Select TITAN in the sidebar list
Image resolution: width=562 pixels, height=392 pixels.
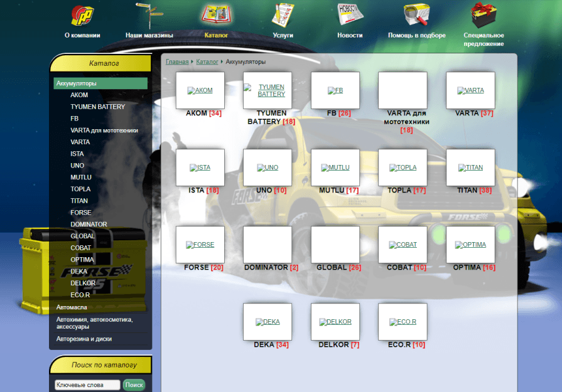pos(79,201)
